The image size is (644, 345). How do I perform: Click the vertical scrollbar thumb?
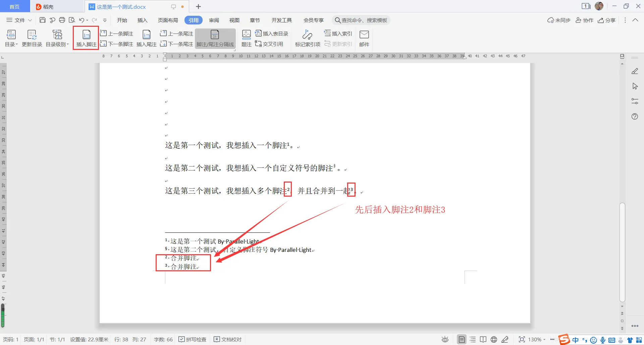tap(622, 252)
